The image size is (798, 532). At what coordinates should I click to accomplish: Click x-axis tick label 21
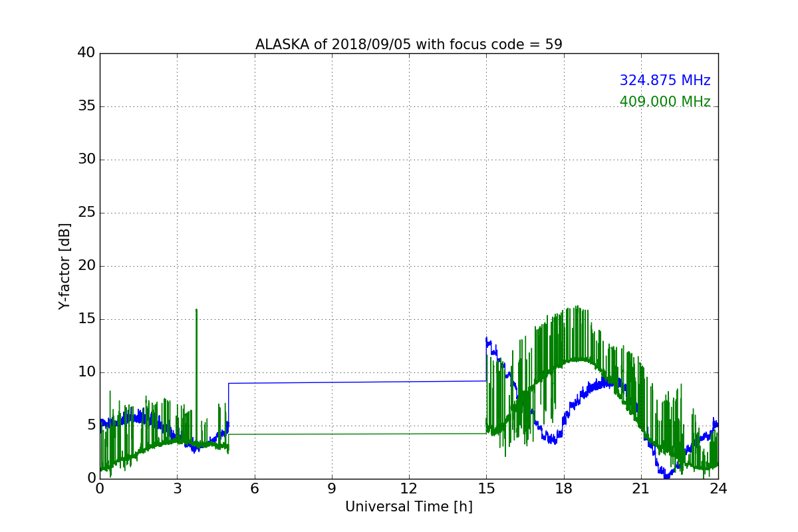click(641, 488)
